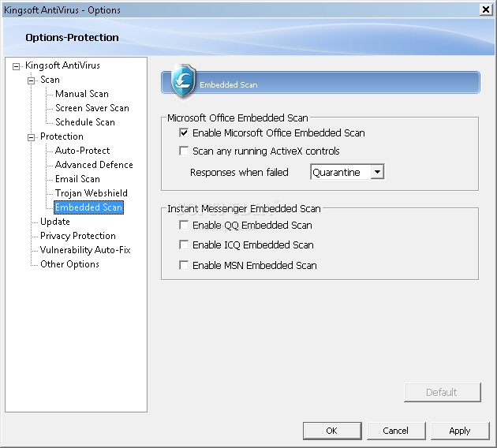Disable Microsoft Office Embedded Scan checkbox
497x448 pixels.
[184, 133]
